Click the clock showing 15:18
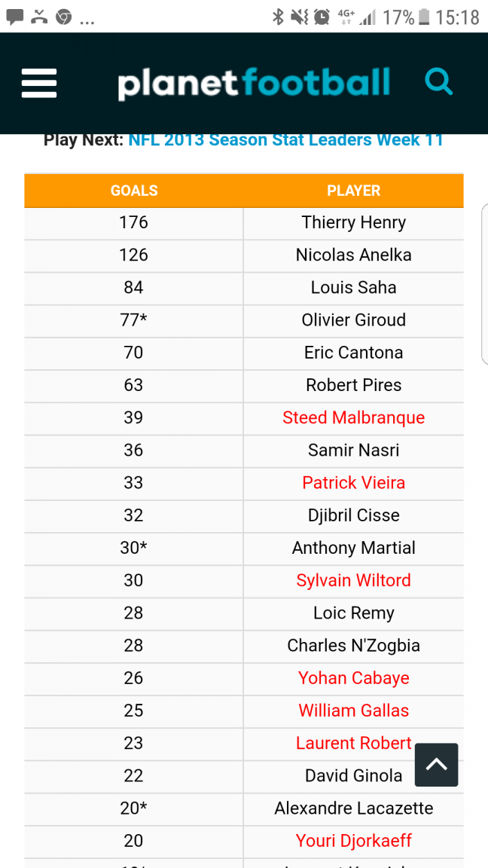The width and height of the screenshot is (488, 868). 458,17
